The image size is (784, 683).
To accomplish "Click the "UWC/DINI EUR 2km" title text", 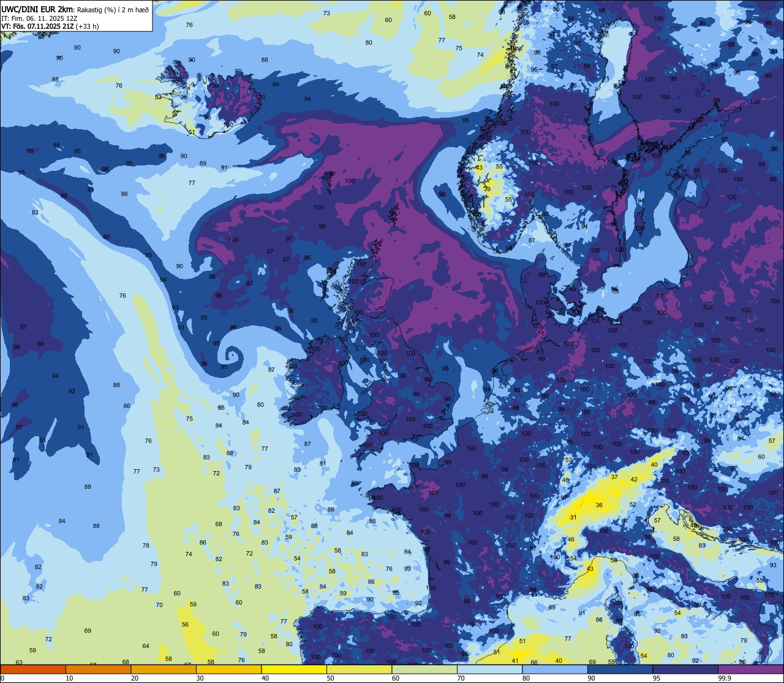I will [x=37, y=9].
